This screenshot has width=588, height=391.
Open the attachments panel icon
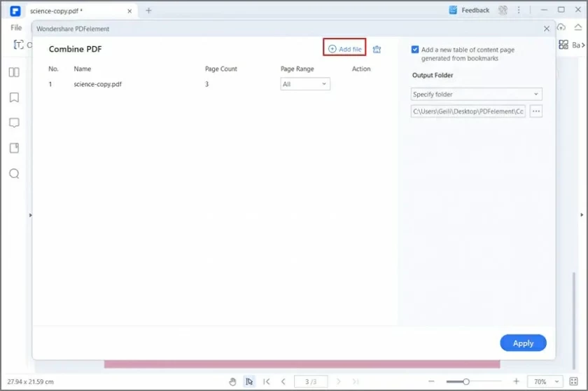[x=14, y=148]
